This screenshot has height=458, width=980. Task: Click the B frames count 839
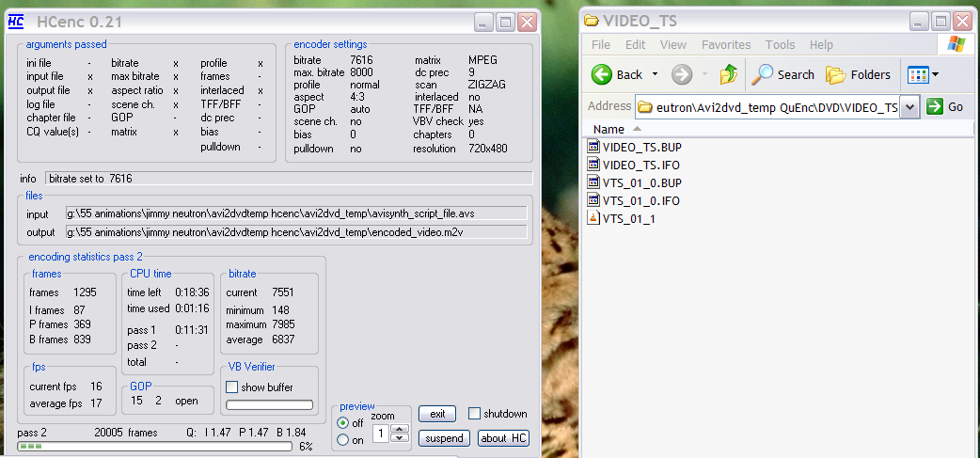pyautogui.click(x=82, y=340)
